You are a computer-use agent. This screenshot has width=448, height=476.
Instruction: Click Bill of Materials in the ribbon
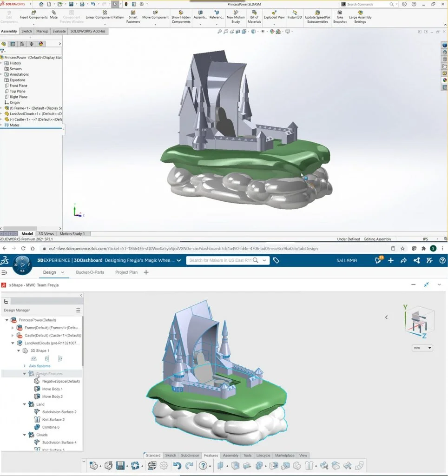pos(254,14)
